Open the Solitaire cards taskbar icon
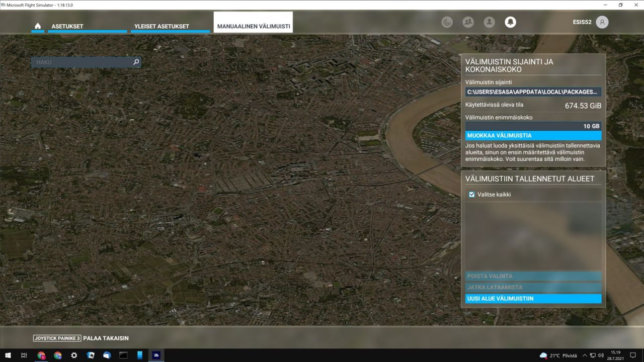The image size is (644, 362). tap(91, 355)
